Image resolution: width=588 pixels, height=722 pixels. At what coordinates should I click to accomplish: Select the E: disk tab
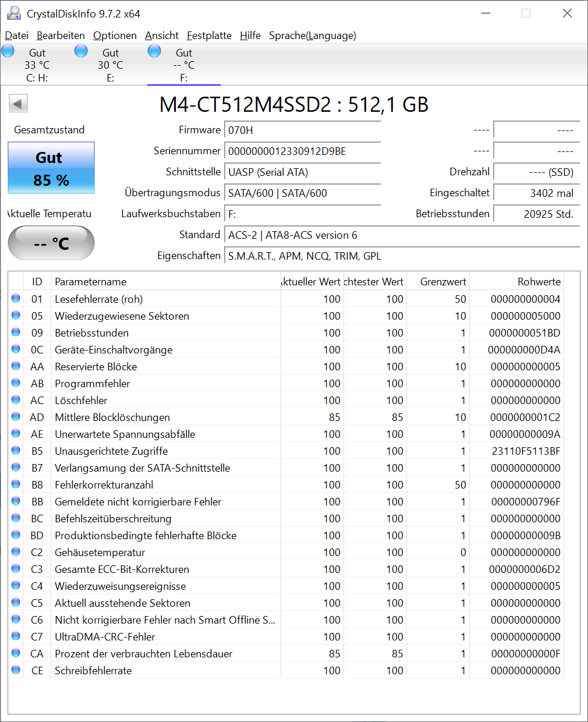pyautogui.click(x=110, y=65)
